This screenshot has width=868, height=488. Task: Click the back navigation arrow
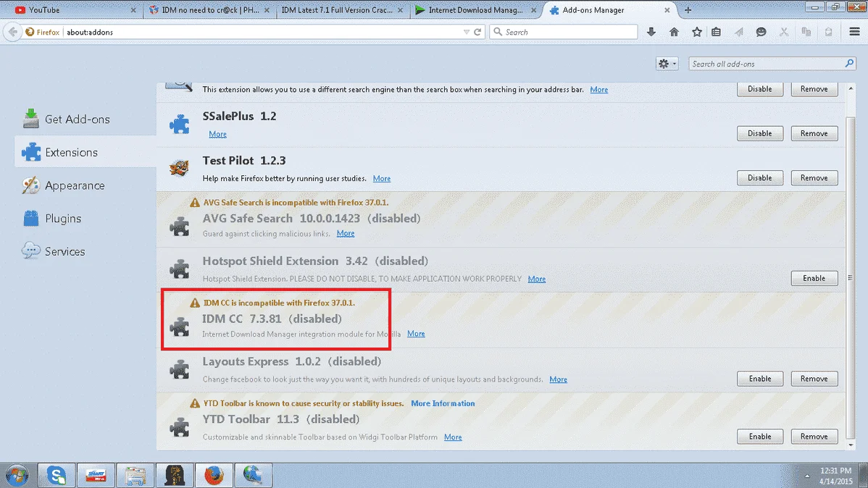[x=13, y=32]
